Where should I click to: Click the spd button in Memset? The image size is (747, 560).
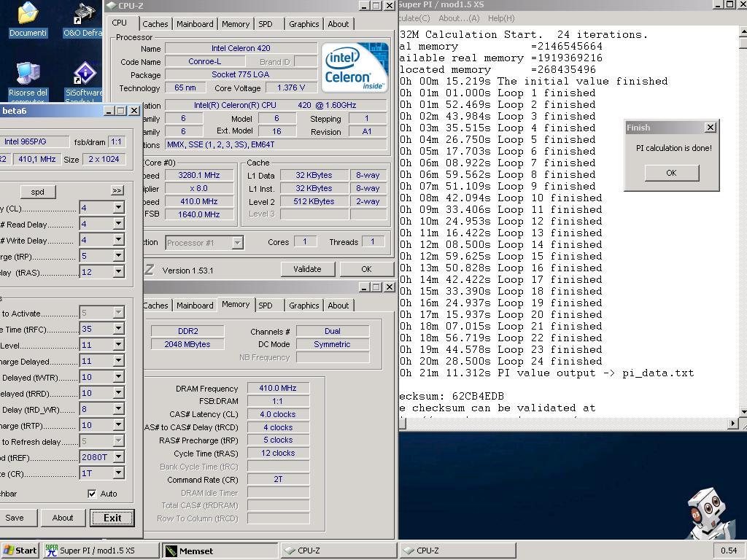tap(38, 192)
